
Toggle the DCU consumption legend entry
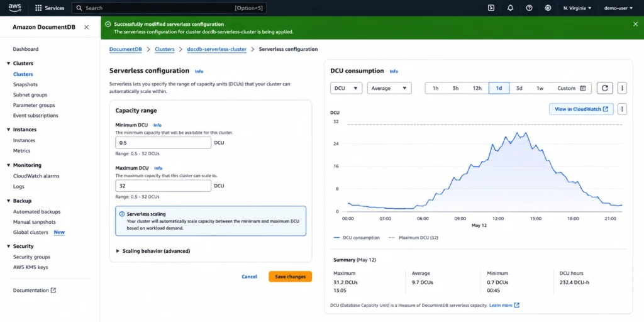[x=357, y=237]
